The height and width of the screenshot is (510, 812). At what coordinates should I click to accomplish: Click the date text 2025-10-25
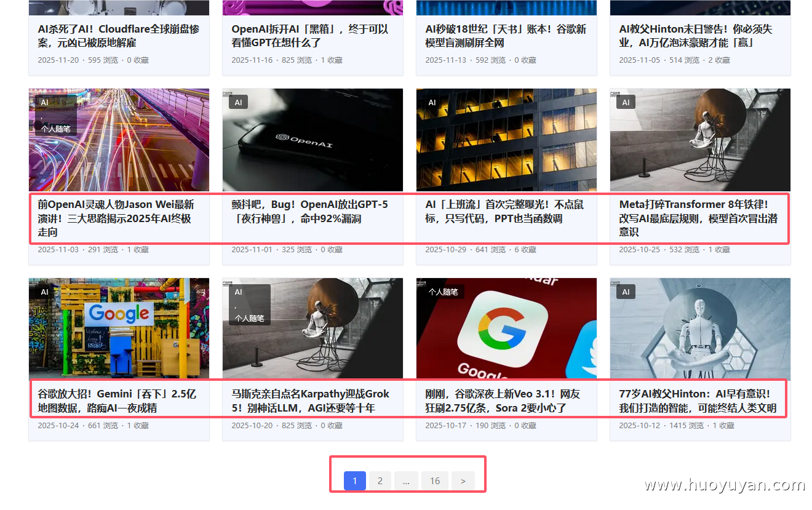640,250
